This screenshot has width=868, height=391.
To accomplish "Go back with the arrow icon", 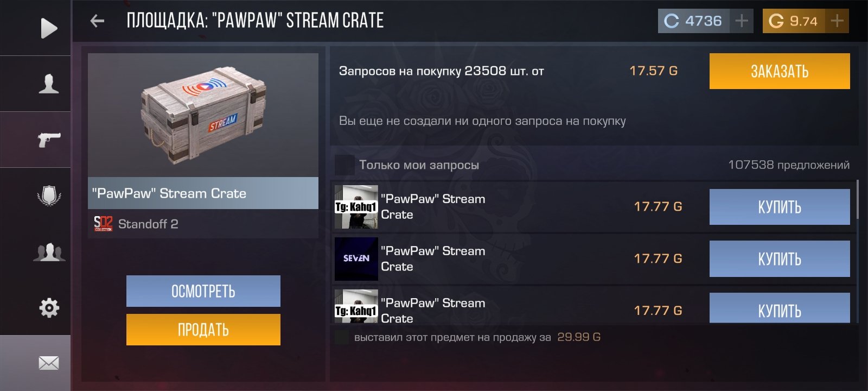I will [97, 21].
